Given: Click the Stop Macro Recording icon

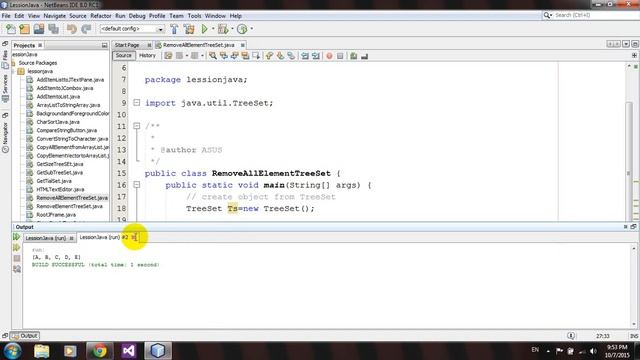Looking at the screenshot, I should click(x=340, y=56).
